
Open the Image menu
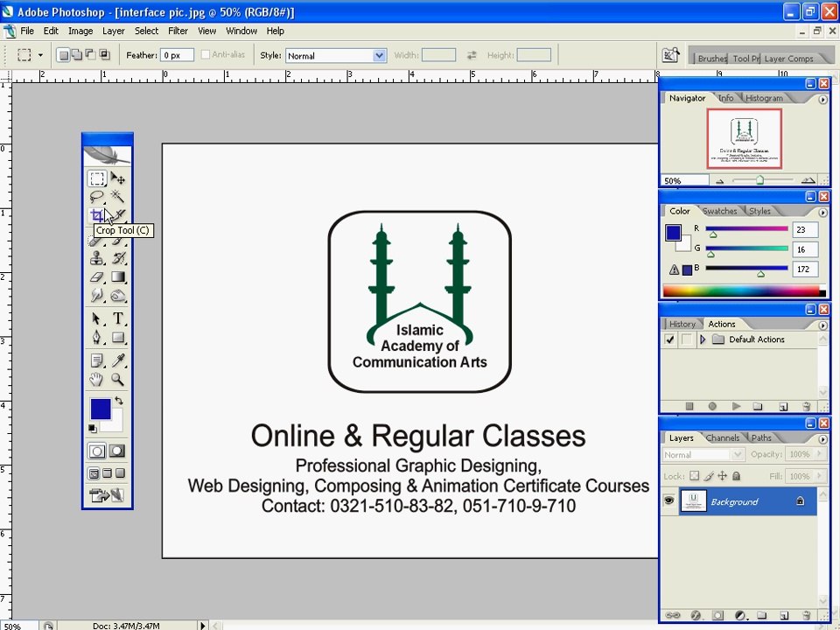(x=80, y=31)
